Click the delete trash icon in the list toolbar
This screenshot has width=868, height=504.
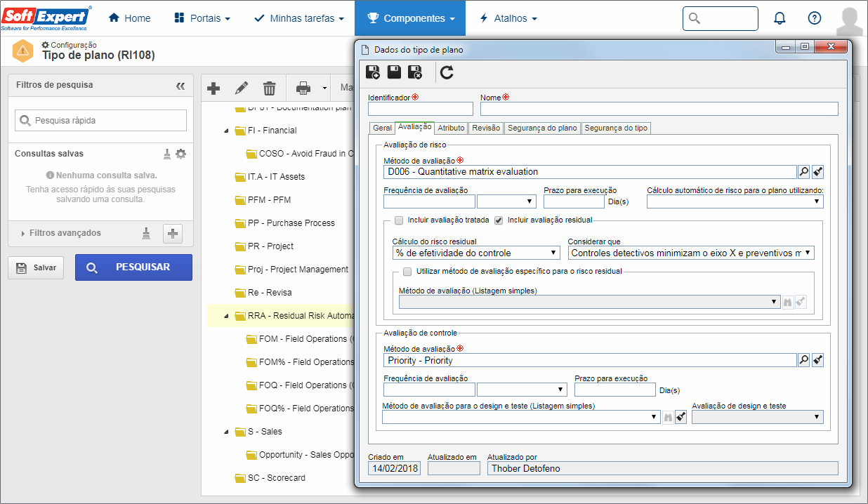(x=270, y=88)
